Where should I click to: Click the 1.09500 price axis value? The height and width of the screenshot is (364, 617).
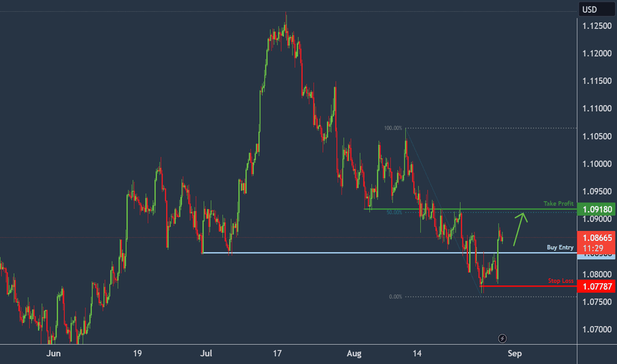click(x=597, y=192)
